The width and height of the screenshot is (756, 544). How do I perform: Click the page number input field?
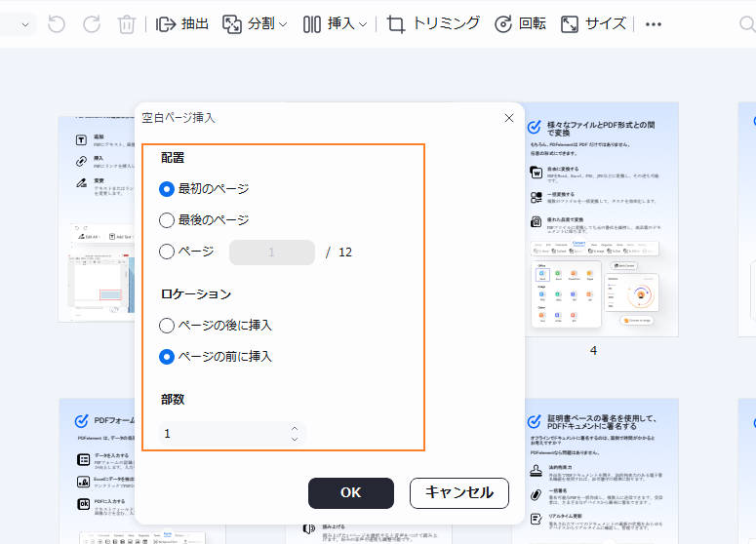point(272,252)
